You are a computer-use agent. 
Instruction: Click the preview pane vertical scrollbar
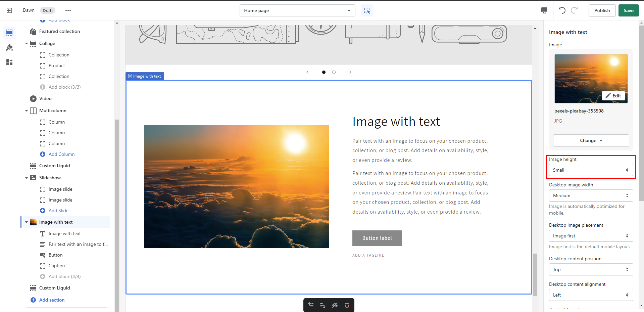[x=535, y=275]
